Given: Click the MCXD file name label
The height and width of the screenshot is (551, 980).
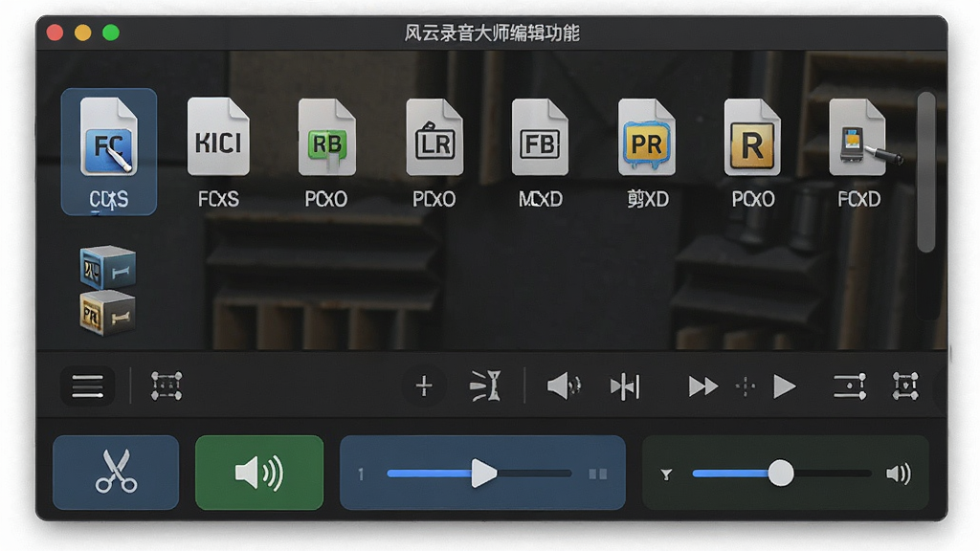Looking at the screenshot, I should point(541,199).
